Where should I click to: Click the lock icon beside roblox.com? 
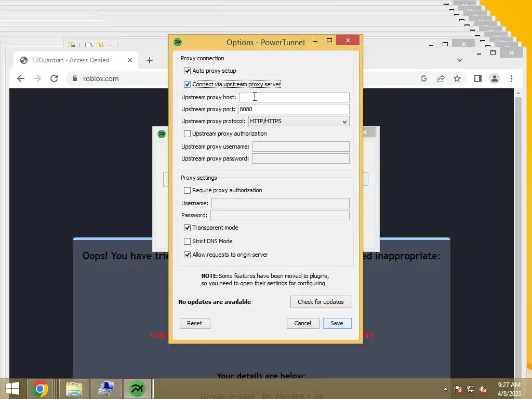(75, 79)
